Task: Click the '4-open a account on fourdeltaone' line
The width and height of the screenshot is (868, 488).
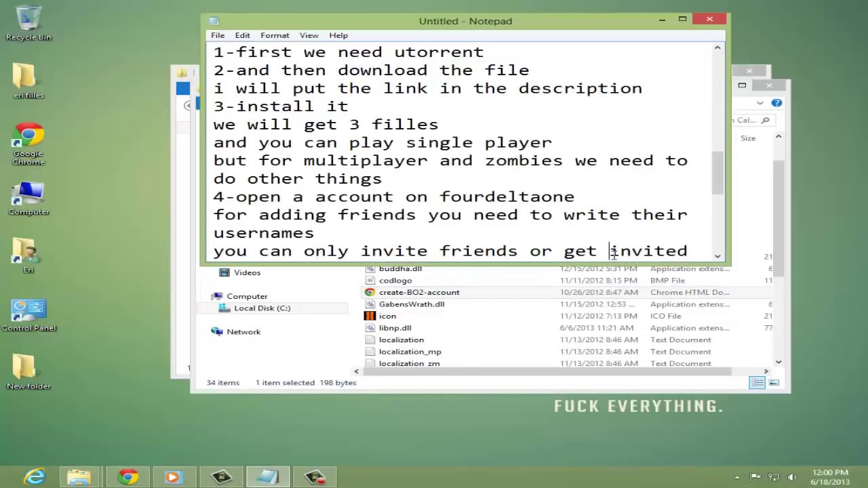Action: [x=394, y=197]
